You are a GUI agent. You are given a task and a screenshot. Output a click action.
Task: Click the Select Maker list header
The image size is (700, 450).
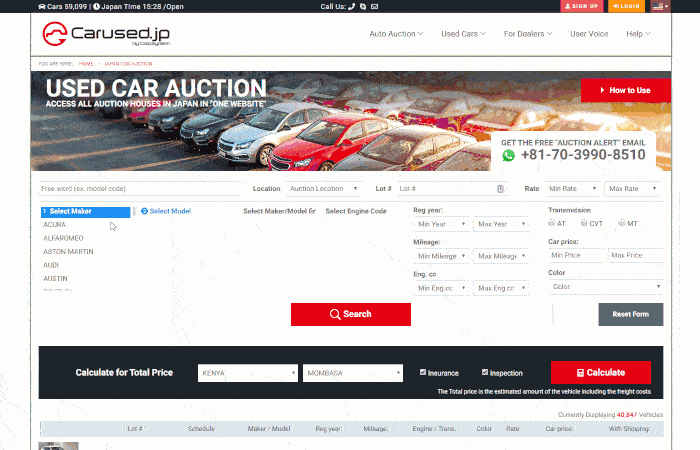85,212
